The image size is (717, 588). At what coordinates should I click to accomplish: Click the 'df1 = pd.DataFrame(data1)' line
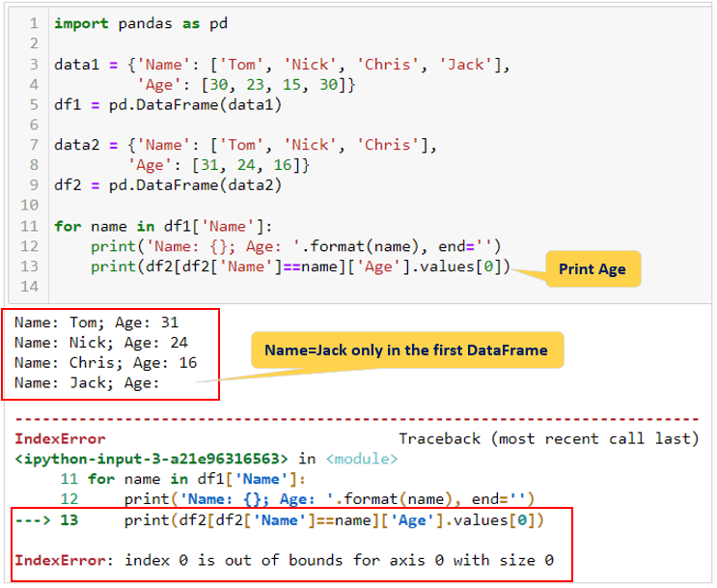coord(167,104)
